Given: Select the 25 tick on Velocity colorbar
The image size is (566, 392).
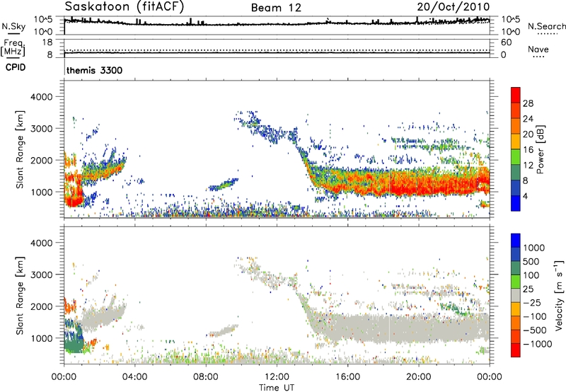Looking at the screenshot, I should point(529,289).
